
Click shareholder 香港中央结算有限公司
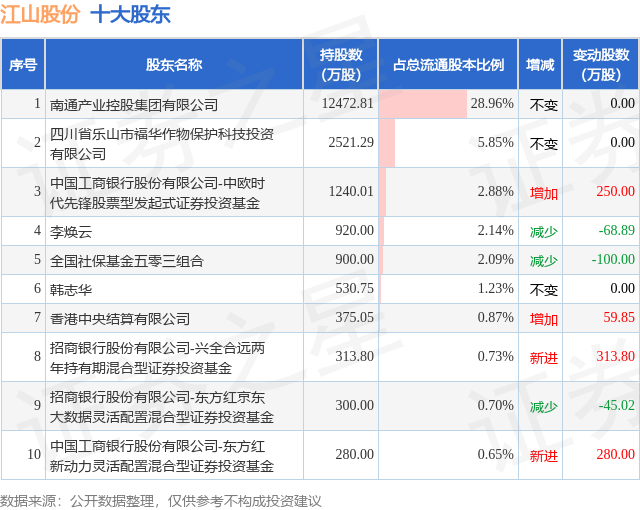tap(120, 319)
